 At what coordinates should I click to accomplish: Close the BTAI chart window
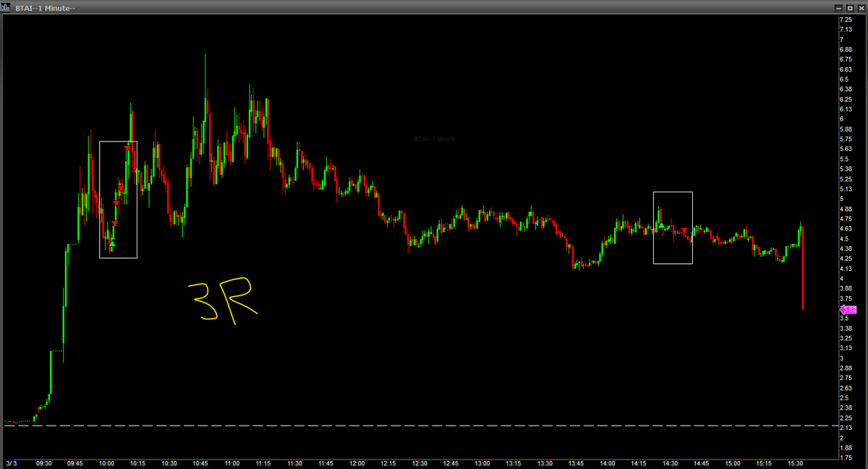[860, 7]
